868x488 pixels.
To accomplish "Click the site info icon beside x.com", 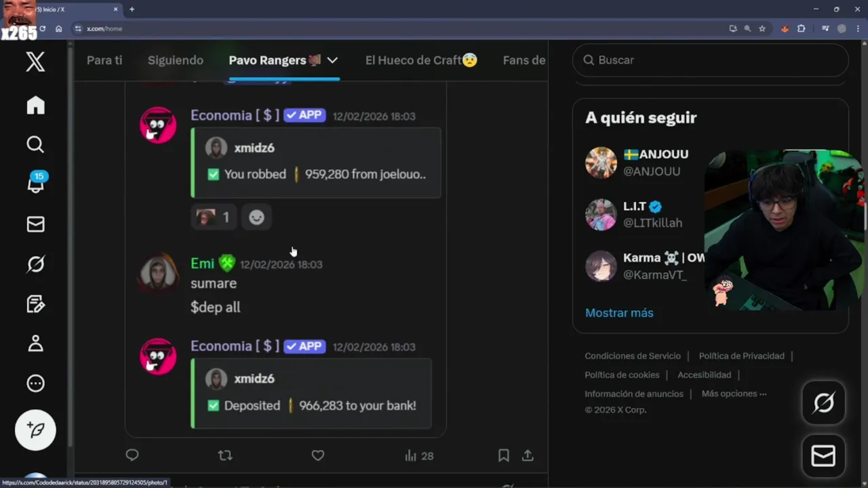I will point(78,28).
